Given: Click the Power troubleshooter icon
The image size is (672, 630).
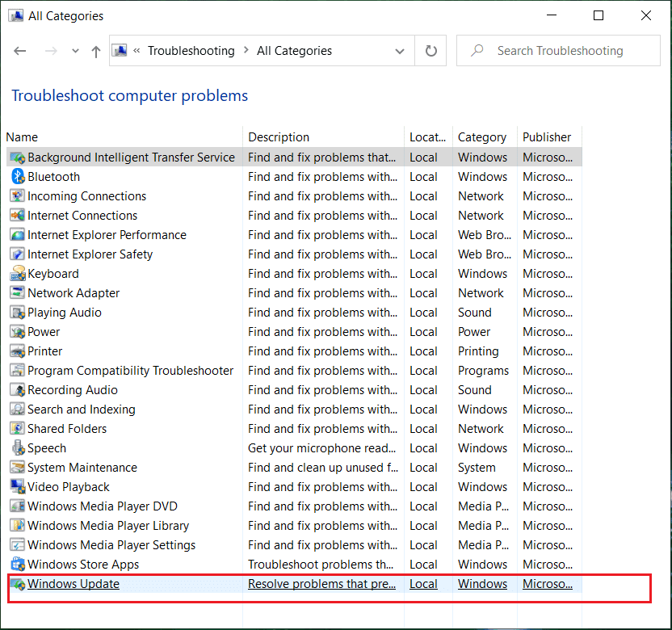Looking at the screenshot, I should tap(18, 331).
